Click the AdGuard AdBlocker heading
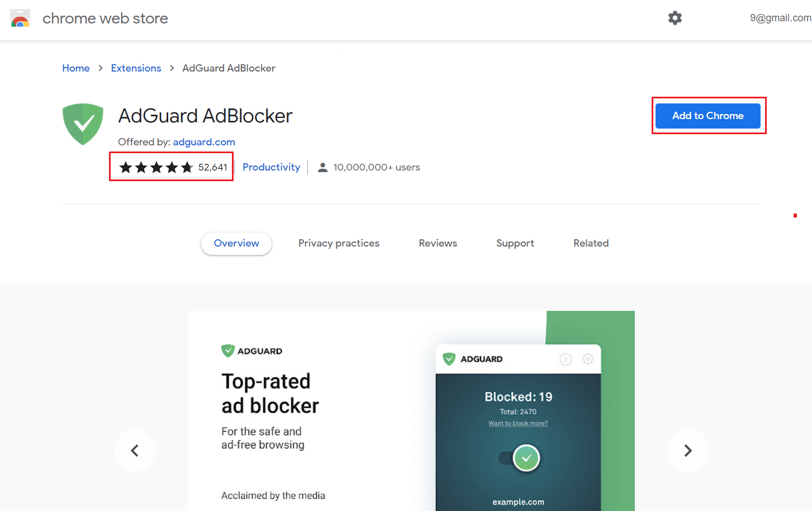The height and width of the screenshot is (511, 812). click(x=206, y=116)
